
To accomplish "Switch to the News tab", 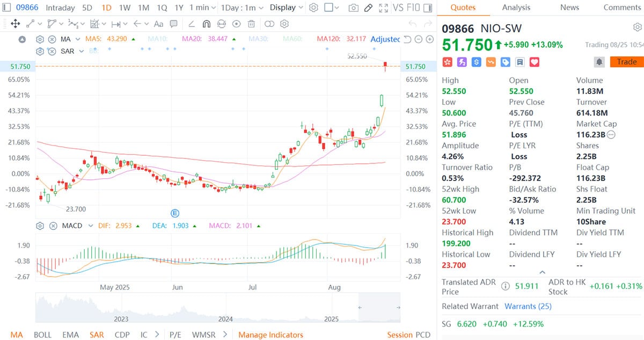I will (569, 8).
